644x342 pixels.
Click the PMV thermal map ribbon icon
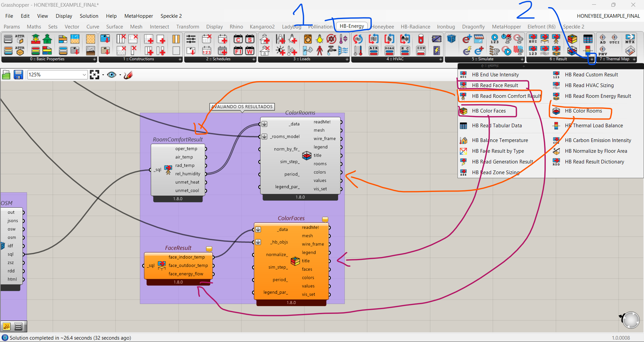[603, 51]
